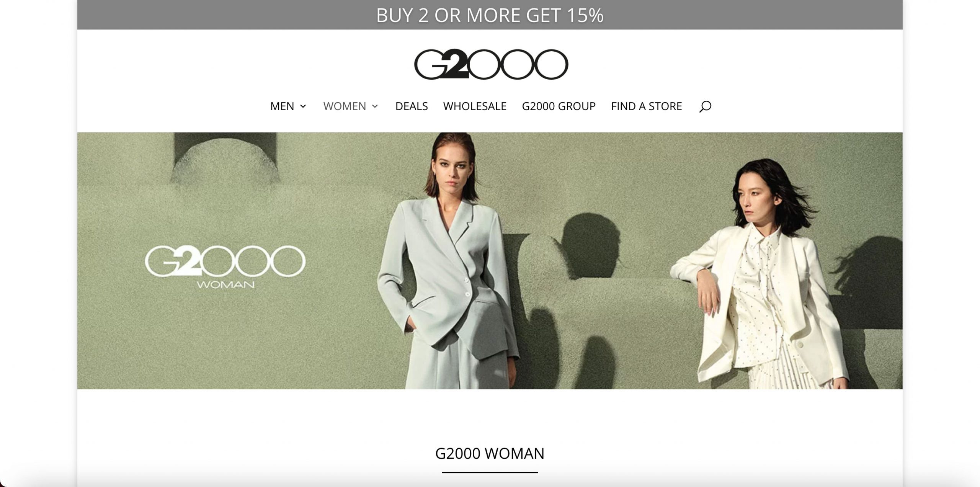Open the WOMEN navigation item
The image size is (980, 487).
click(x=345, y=106)
